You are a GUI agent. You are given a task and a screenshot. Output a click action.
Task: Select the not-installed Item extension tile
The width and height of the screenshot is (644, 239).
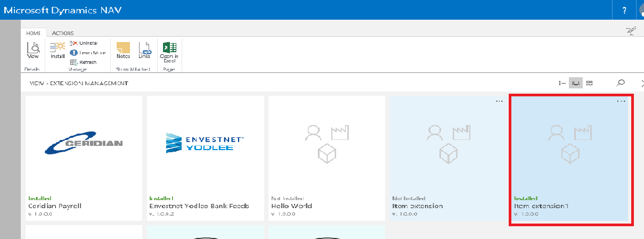(x=448, y=158)
